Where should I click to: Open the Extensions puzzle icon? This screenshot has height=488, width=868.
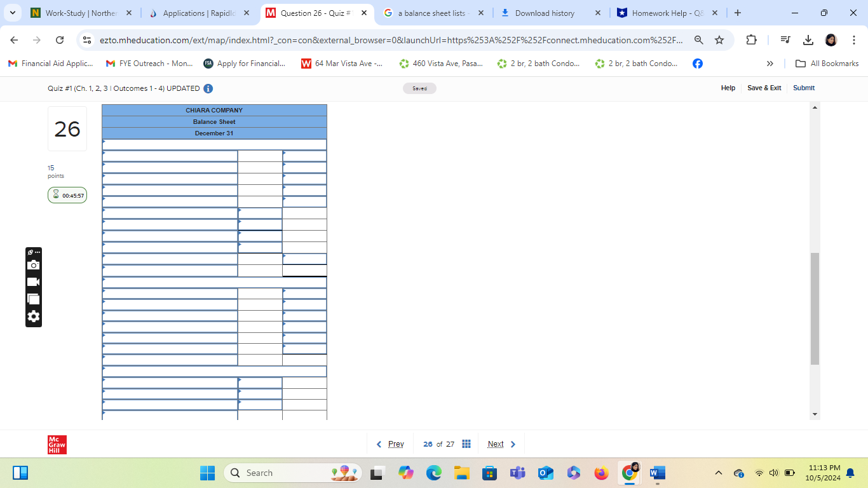coord(751,40)
